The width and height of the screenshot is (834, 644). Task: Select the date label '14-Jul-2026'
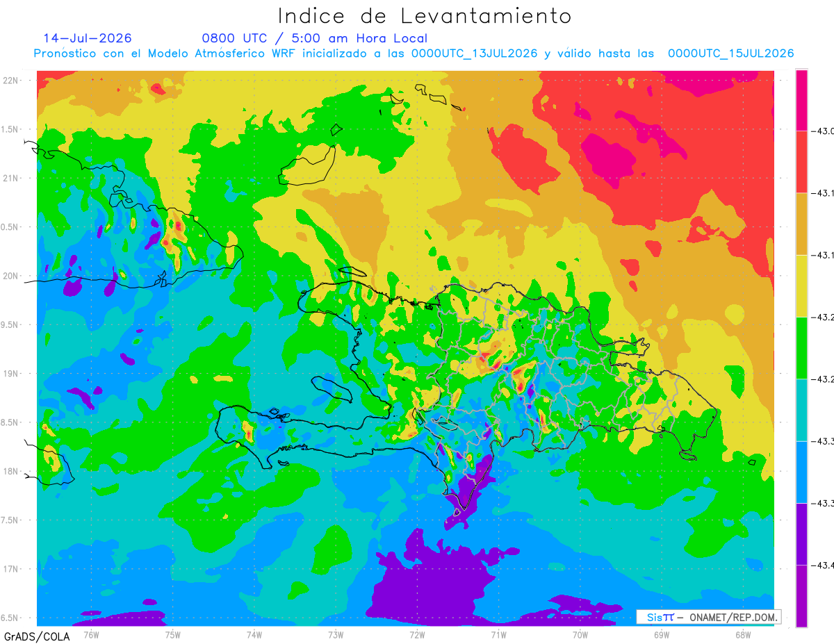tap(88, 38)
